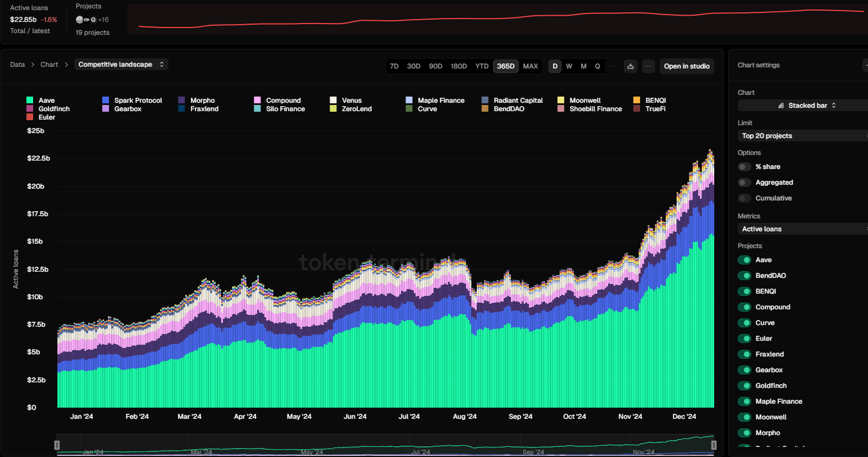Turn on the Aggregated option

744,182
